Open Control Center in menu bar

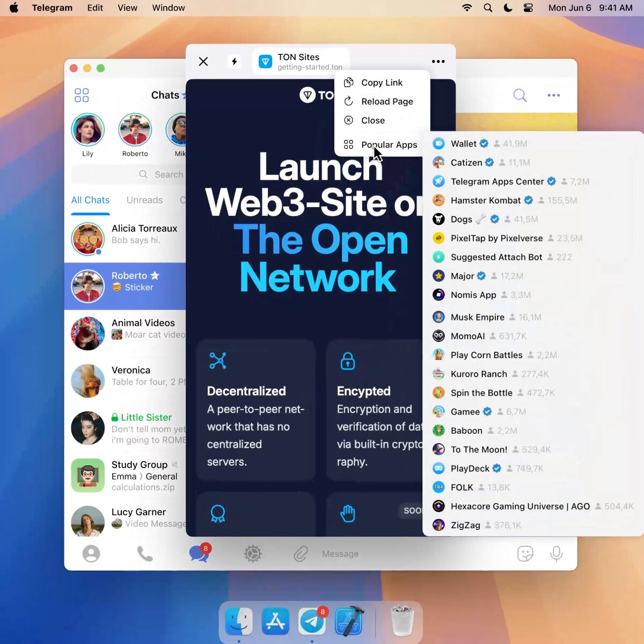pos(528,8)
